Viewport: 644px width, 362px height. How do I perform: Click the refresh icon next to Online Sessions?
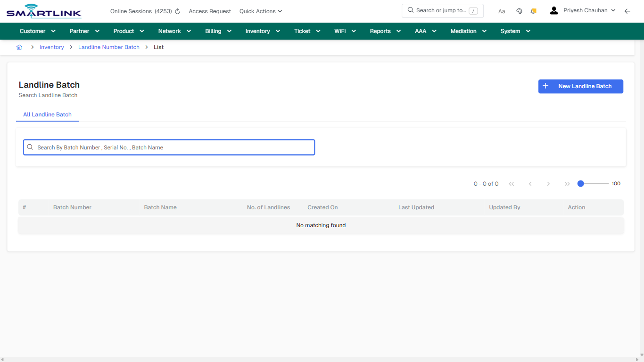click(x=177, y=11)
